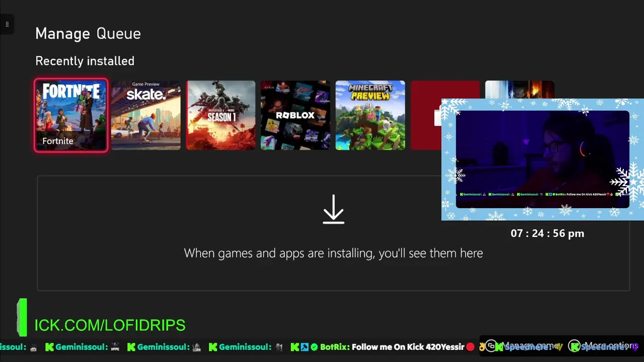Click the 'Recently installed' section label
644x362 pixels.
(85, 61)
